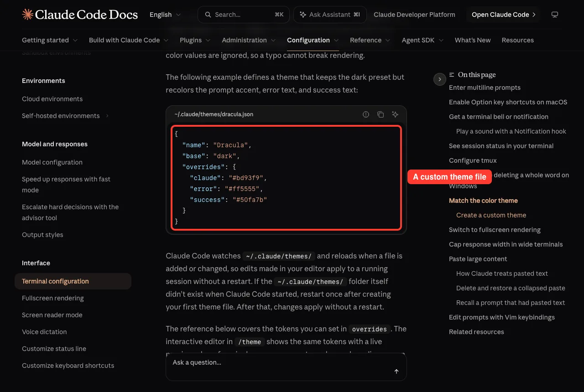This screenshot has height=392, width=584.
Task: Collapse the On this page sidebar
Action: tap(439, 79)
